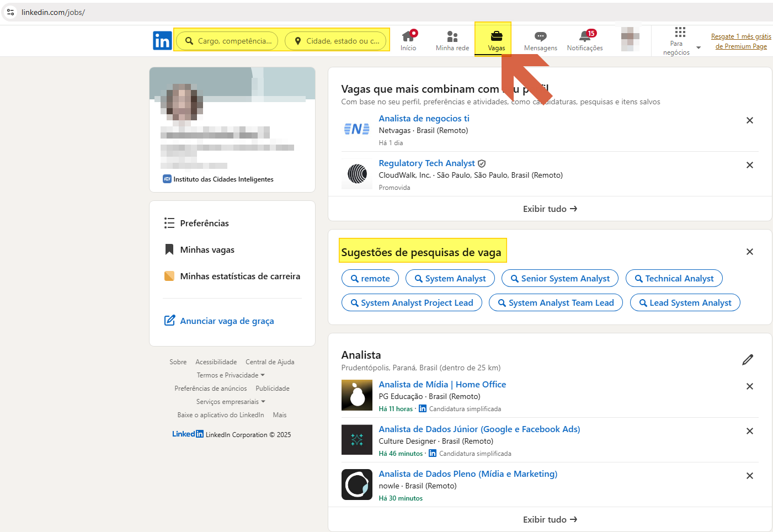
Task: Open Início home icon
Action: (x=408, y=41)
